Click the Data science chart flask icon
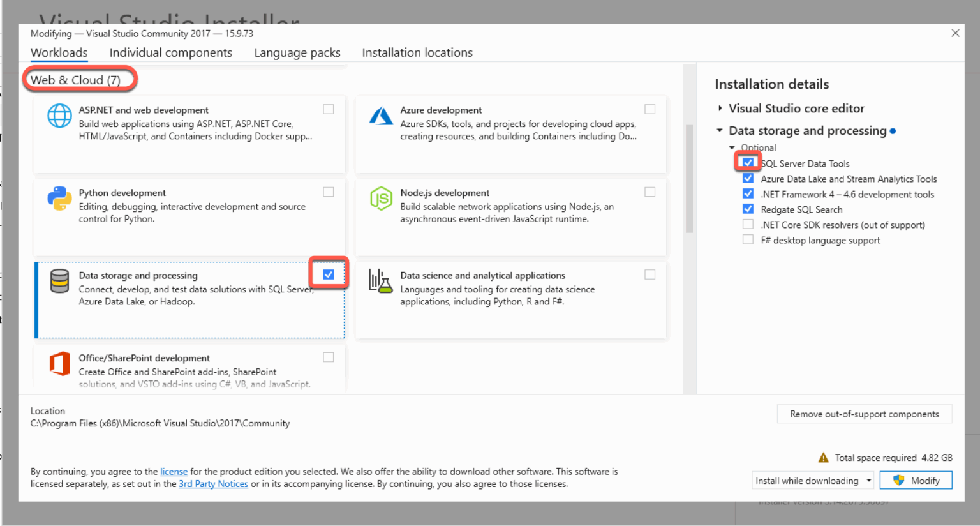 pos(380,281)
